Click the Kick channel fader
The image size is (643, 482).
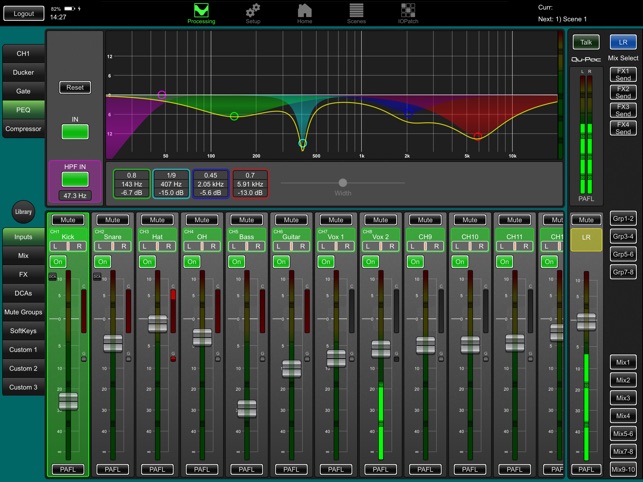(68, 401)
